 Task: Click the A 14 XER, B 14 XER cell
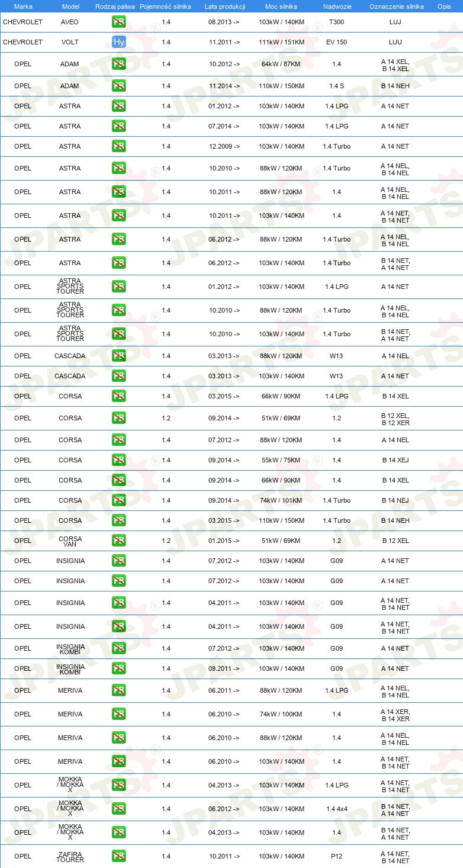[396, 715]
